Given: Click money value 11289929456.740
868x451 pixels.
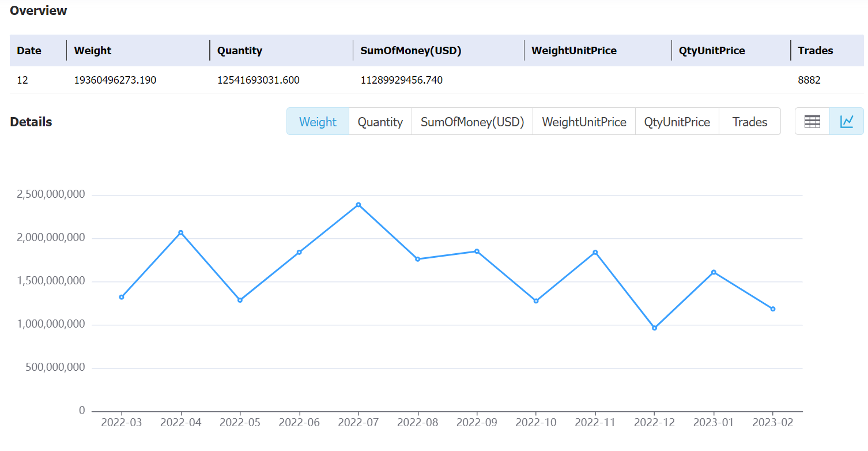Looking at the screenshot, I should (x=401, y=80).
